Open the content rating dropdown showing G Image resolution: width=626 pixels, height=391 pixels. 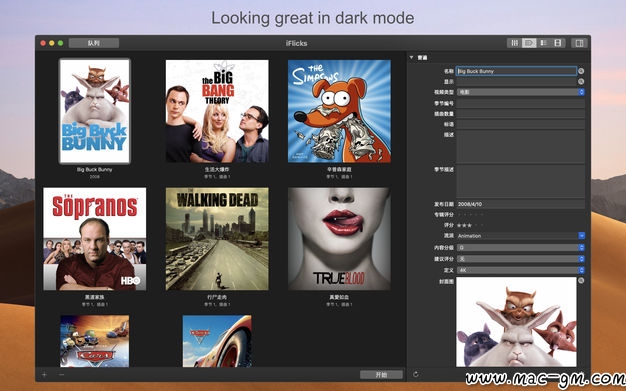521,248
